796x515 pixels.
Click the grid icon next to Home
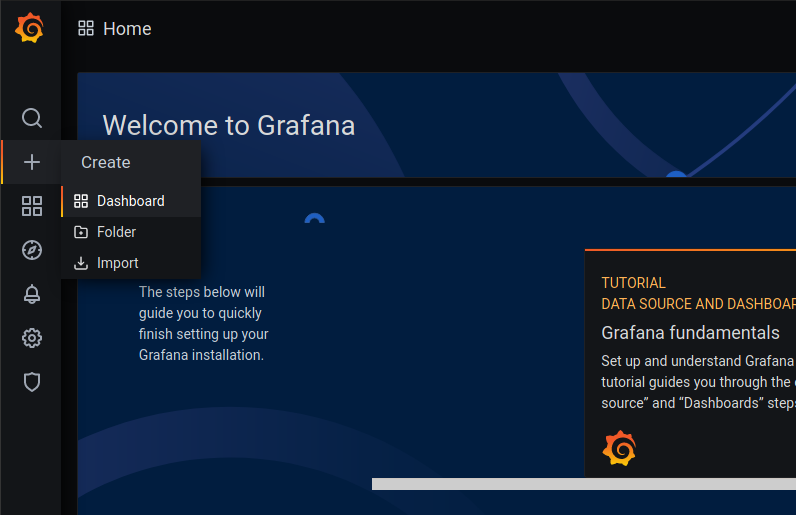coord(86,28)
